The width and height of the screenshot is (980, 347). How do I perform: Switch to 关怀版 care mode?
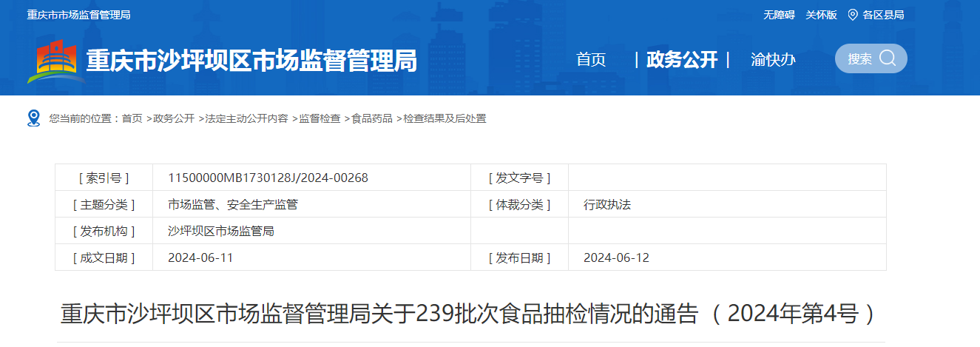pyautogui.click(x=821, y=15)
